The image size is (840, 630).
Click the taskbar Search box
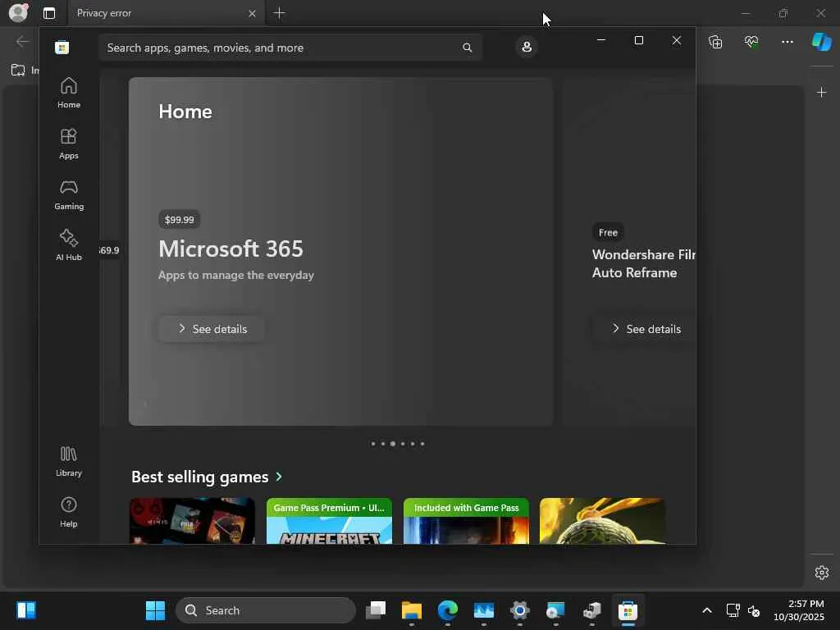coord(266,610)
